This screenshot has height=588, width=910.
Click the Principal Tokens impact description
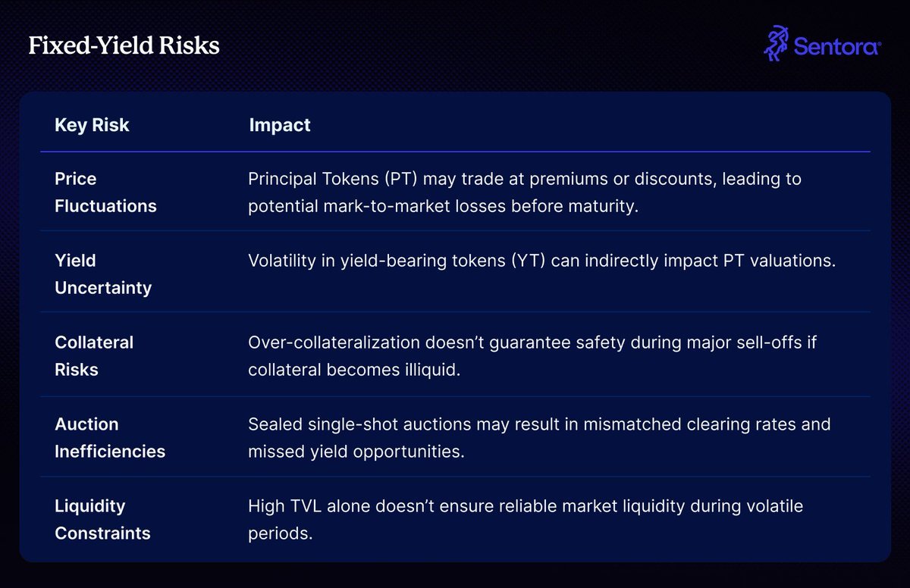[526, 192]
